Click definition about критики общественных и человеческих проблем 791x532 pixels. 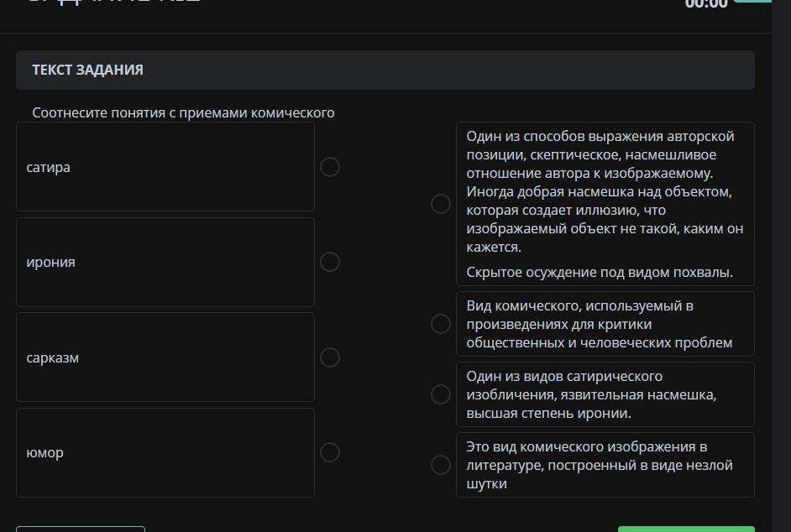coord(605,324)
